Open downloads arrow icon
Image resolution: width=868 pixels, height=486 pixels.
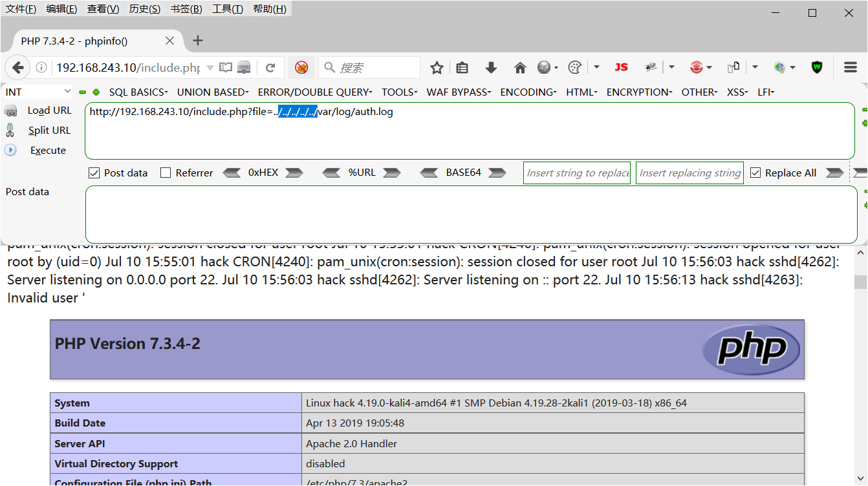point(491,67)
